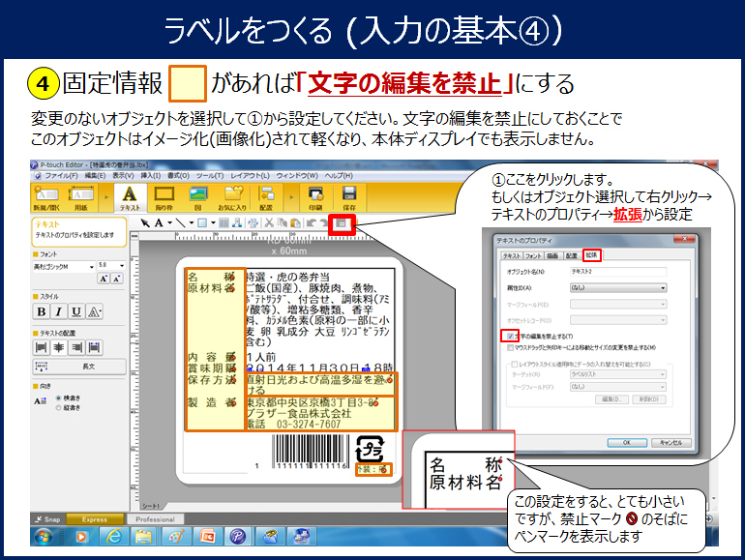745x560 pixels.
Task: Toggle Underline style button
Action: pos(76,311)
